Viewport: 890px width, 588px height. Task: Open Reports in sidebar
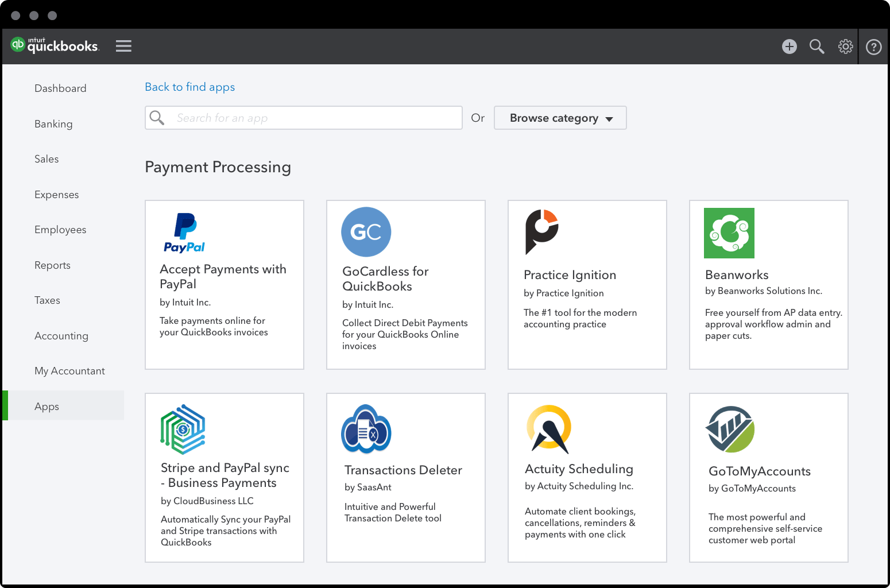52,265
